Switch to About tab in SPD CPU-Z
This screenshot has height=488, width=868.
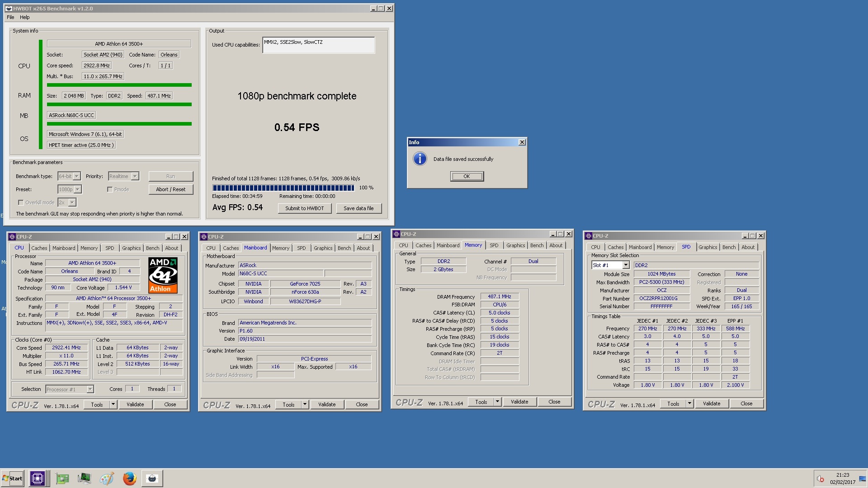coord(748,247)
